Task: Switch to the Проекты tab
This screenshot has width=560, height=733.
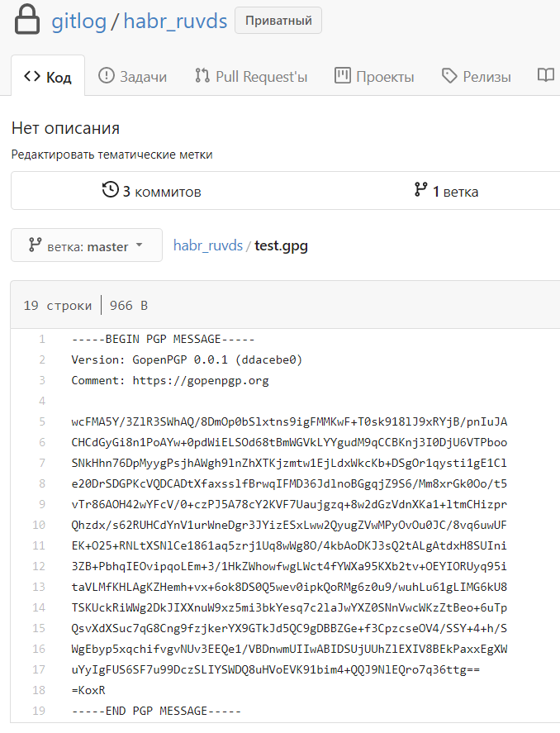Action: coord(368,74)
